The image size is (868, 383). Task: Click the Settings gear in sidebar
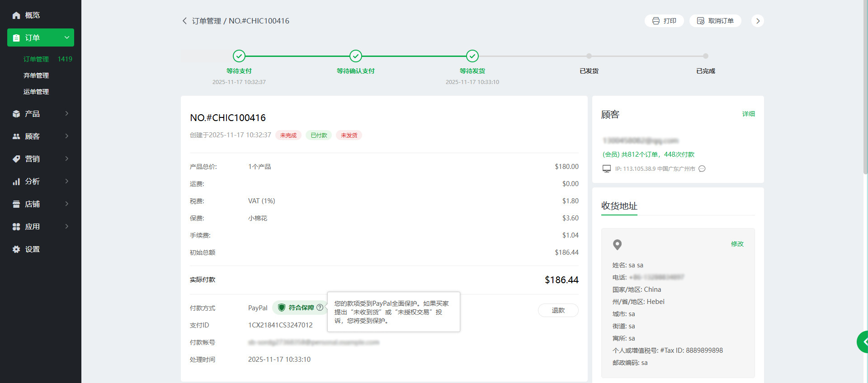[x=16, y=249]
